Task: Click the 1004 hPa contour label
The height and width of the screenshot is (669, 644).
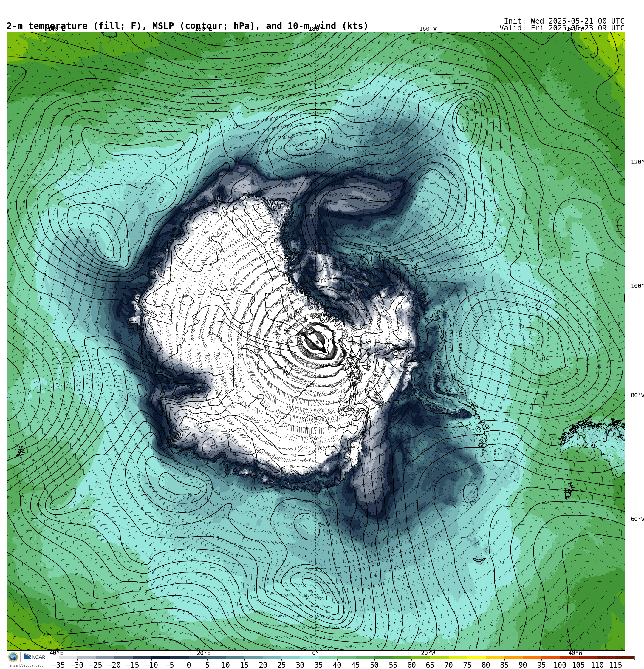Action: click(x=182, y=95)
